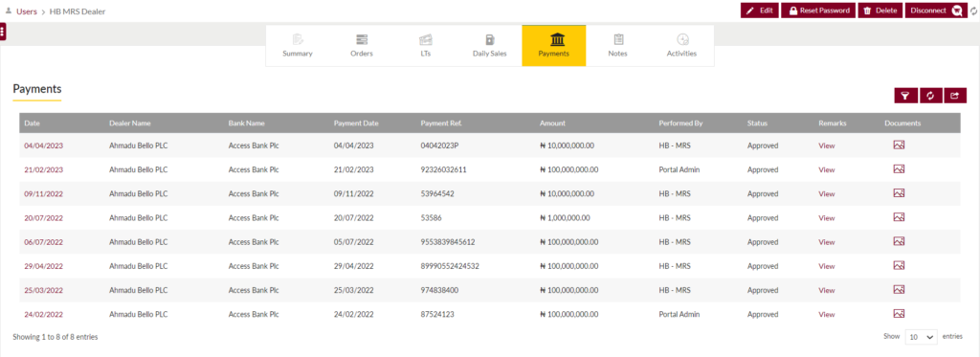Switch to the LTs tab
980x357 pixels.
426,46
